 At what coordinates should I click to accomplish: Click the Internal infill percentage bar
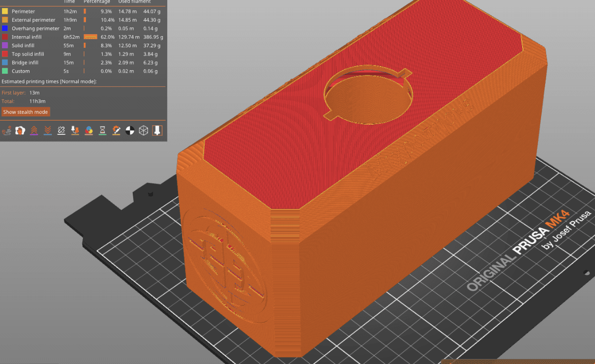(91, 37)
